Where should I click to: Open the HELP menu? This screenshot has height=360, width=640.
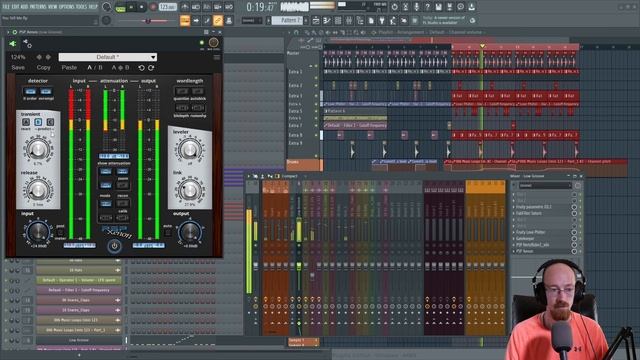93,7
